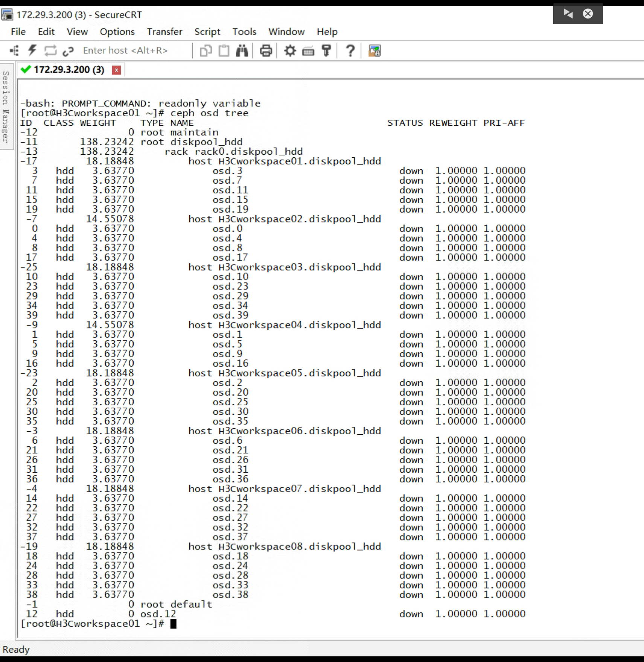Open the Session Manager toolbar icon
This screenshot has width=644, height=662.
[x=14, y=50]
